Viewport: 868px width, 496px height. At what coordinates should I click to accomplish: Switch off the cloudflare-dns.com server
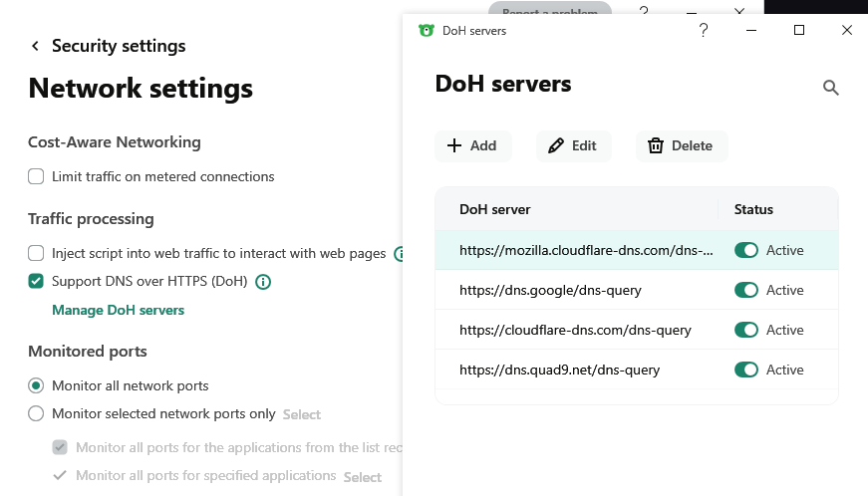(x=746, y=330)
